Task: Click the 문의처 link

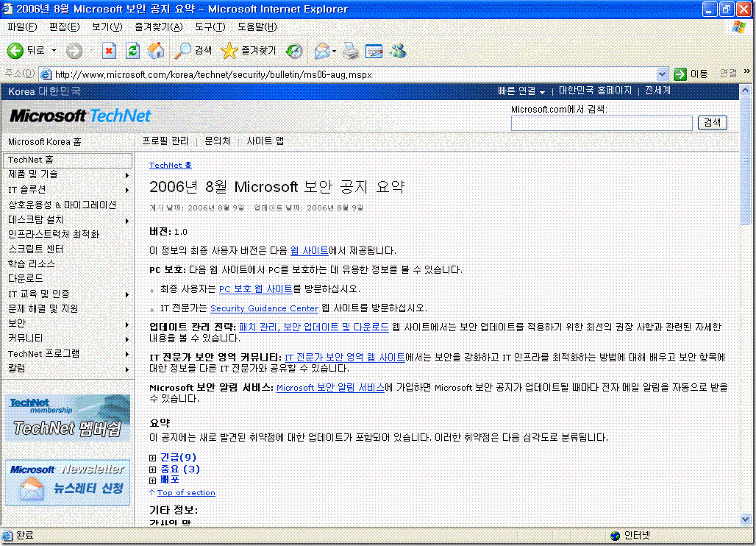Action: point(218,141)
